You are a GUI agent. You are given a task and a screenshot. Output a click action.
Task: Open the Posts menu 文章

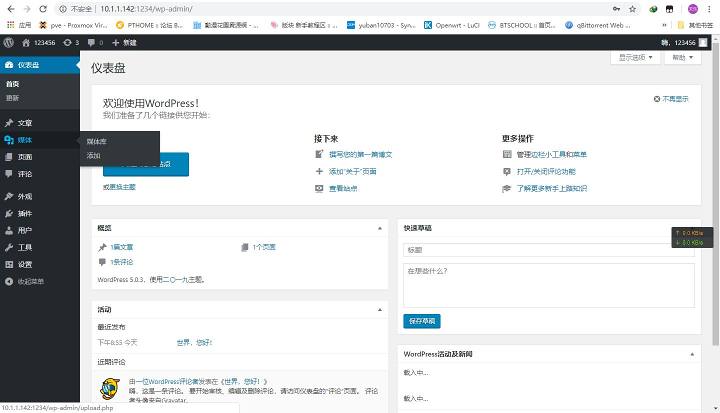pos(40,123)
